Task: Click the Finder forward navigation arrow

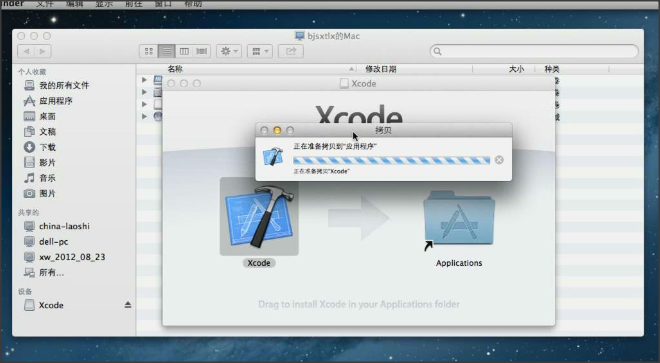Action: [x=43, y=51]
